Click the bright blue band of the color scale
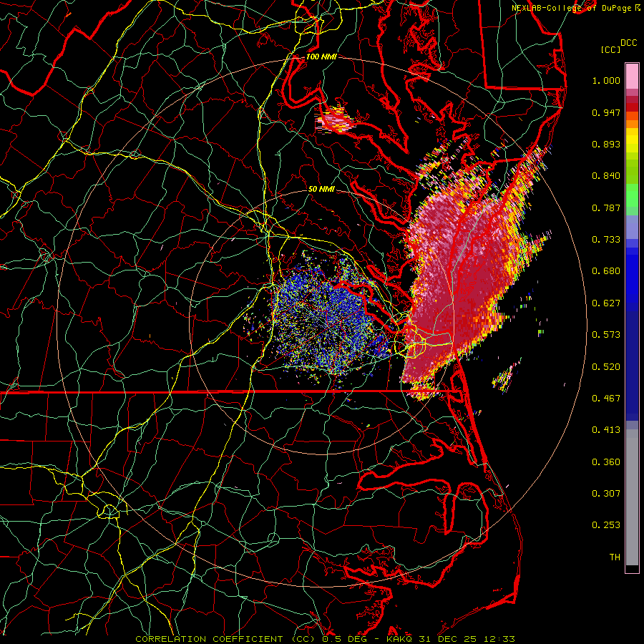 632,279
